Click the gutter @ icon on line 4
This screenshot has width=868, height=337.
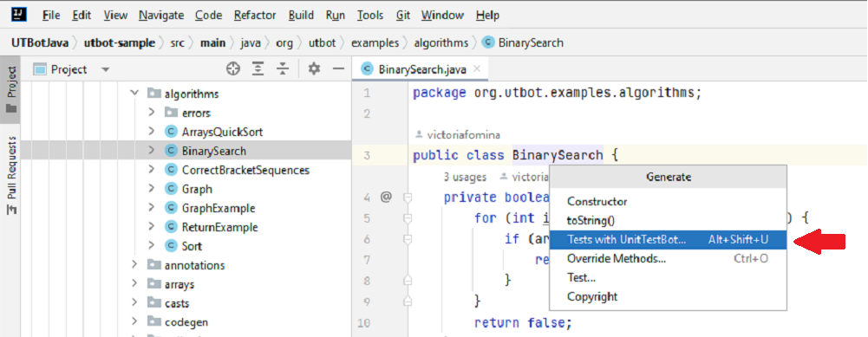[x=386, y=197]
